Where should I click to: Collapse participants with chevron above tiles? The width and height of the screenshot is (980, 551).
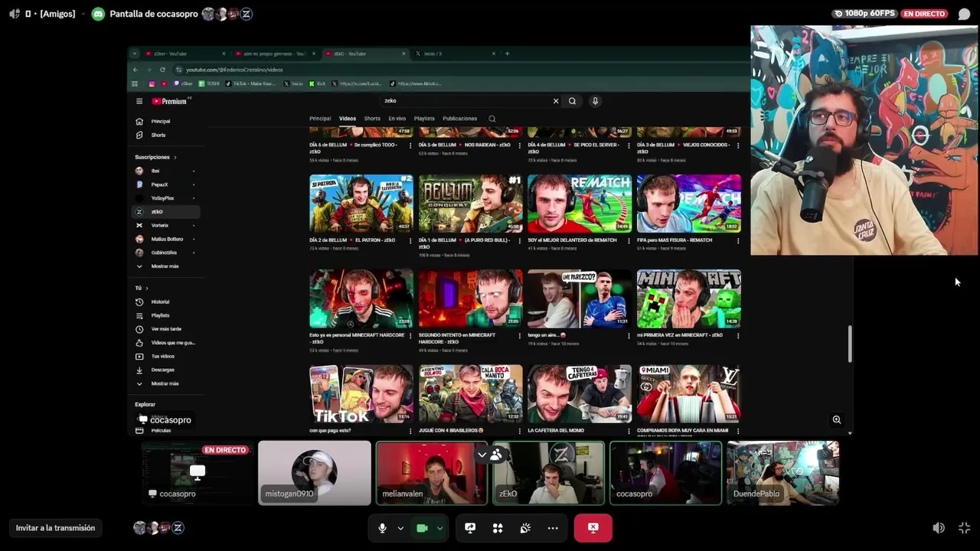[482, 455]
